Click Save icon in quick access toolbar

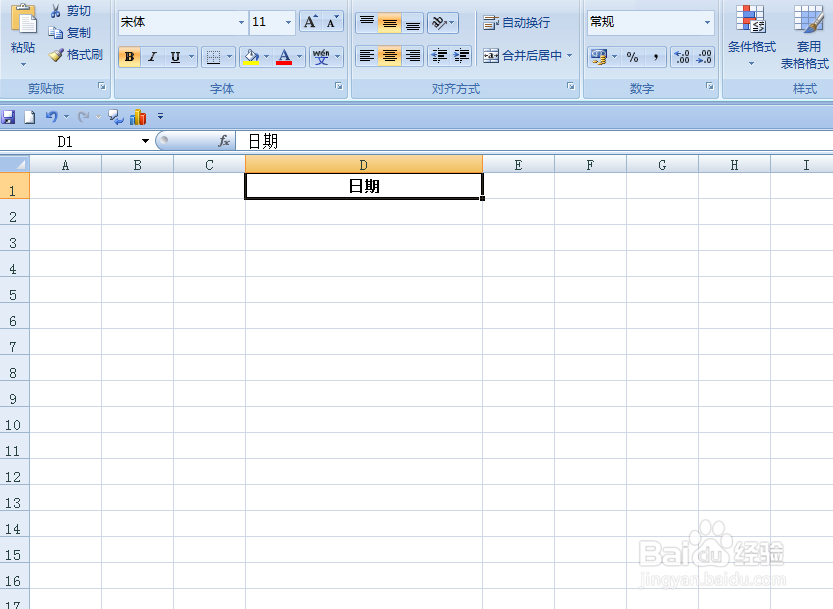click(x=8, y=117)
